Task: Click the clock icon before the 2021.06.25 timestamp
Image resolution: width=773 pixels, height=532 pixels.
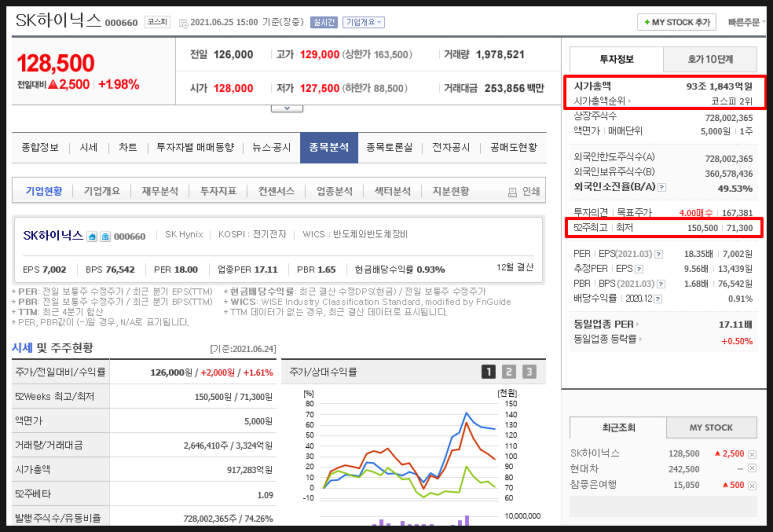Action: [183, 23]
